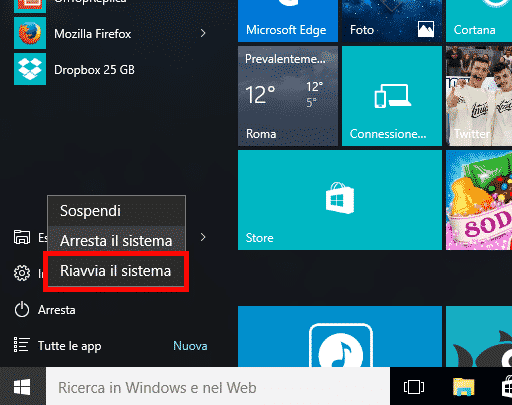Open Task View in the taskbar
This screenshot has width=512, height=405.
tap(414, 387)
